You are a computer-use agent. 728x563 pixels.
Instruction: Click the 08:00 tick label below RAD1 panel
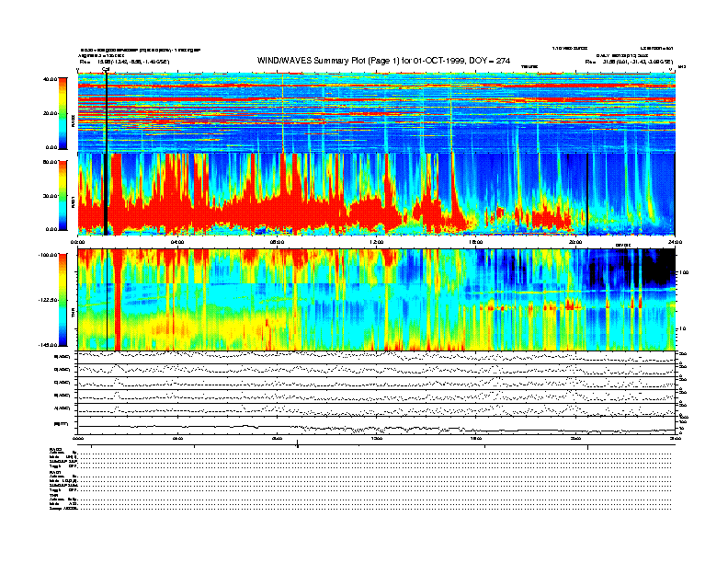click(277, 242)
